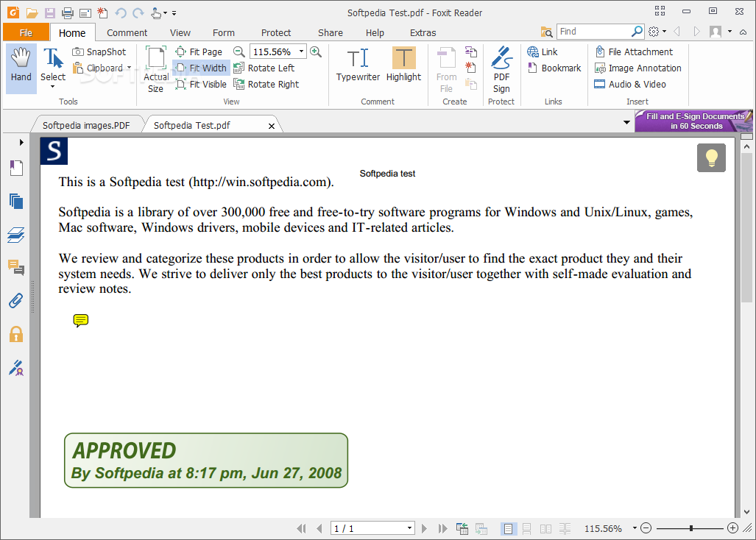
Task: Switch to the Comment ribbon tab
Action: point(127,33)
